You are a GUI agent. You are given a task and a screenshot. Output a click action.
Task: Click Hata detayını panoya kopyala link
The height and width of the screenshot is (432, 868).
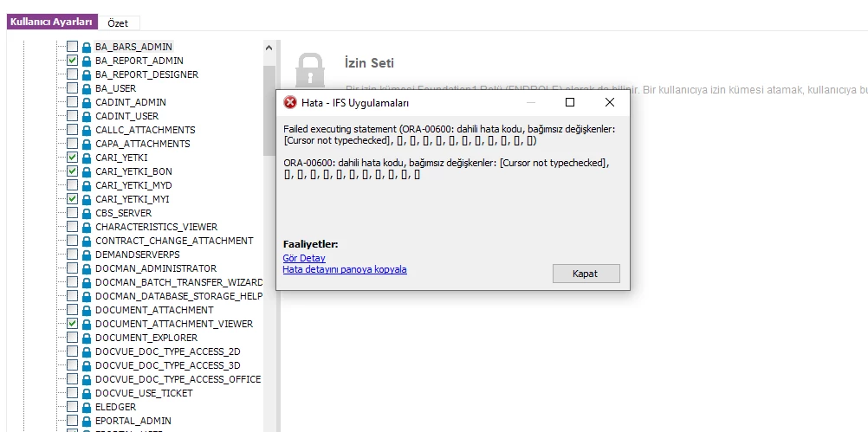tap(345, 270)
